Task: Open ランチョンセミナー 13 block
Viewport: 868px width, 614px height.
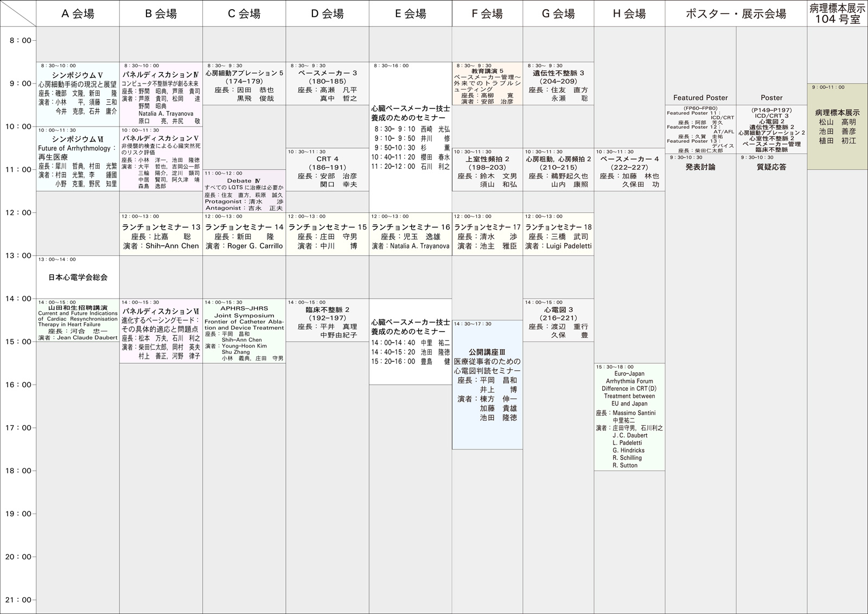Action: [161, 234]
